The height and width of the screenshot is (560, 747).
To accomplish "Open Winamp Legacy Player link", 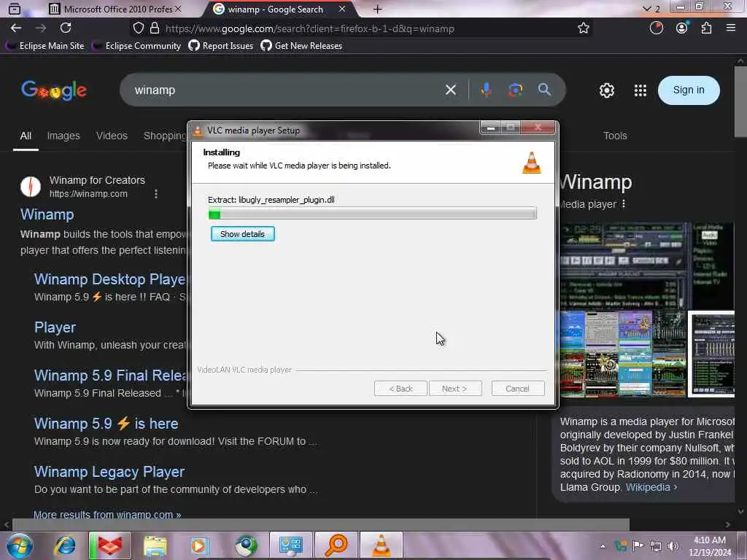I will coord(109,472).
